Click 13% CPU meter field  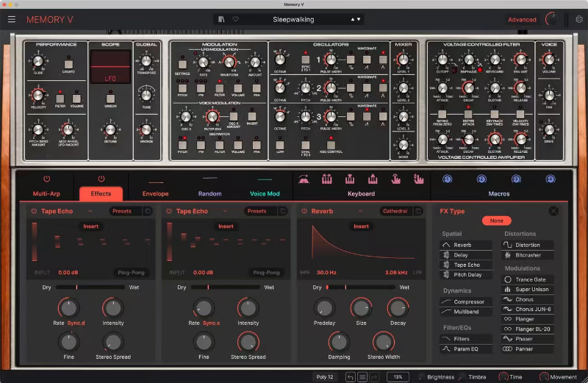coord(398,377)
